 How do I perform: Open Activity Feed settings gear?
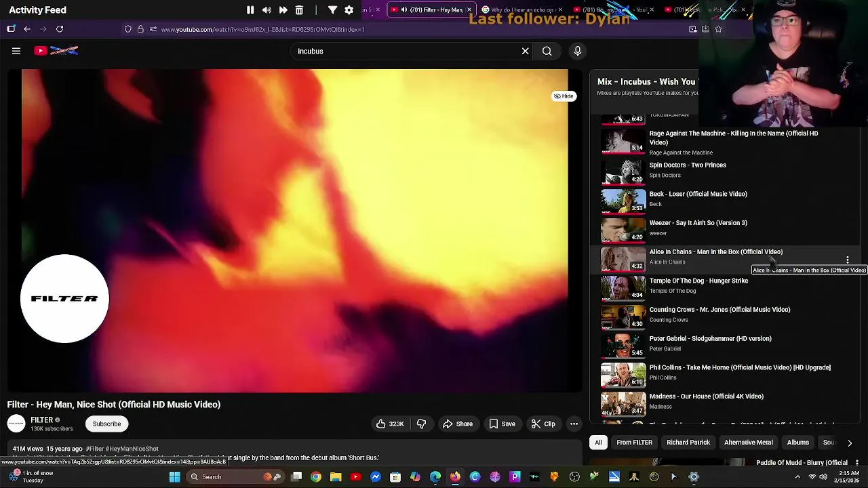(x=349, y=10)
